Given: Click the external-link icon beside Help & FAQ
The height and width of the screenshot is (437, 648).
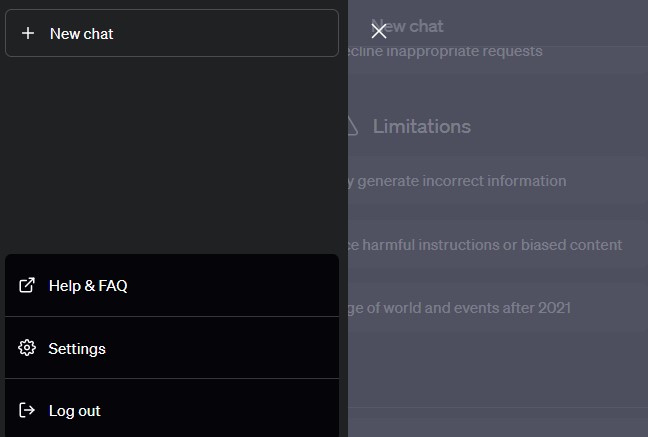Looking at the screenshot, I should [x=27, y=285].
